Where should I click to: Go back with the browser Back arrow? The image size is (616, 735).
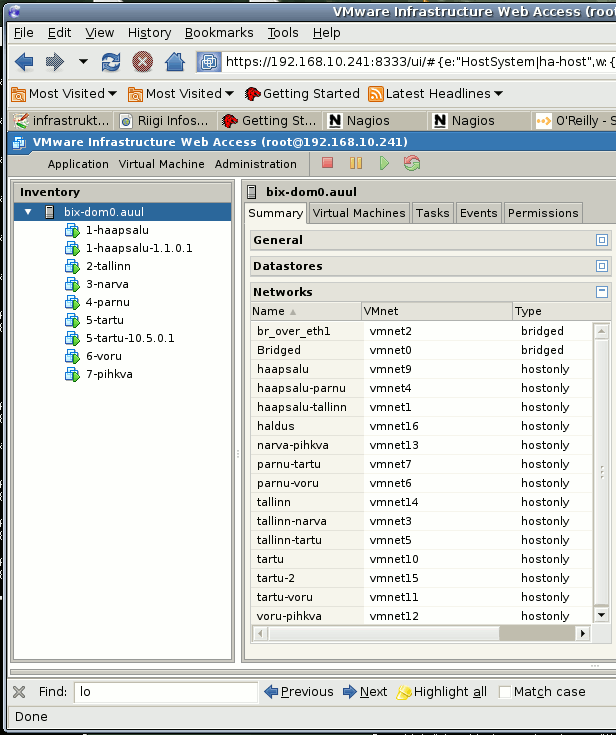[24, 61]
